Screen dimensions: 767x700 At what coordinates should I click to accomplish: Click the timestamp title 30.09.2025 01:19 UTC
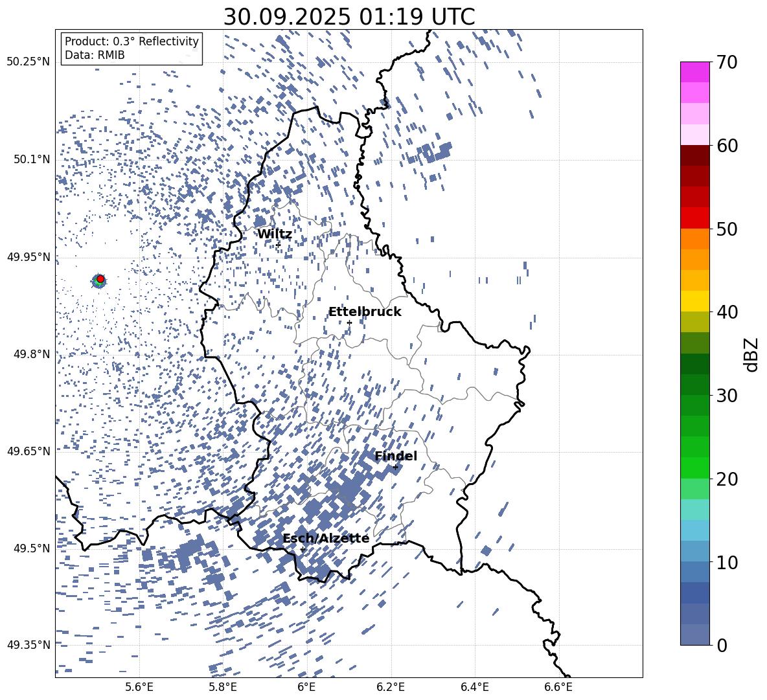(349, 17)
